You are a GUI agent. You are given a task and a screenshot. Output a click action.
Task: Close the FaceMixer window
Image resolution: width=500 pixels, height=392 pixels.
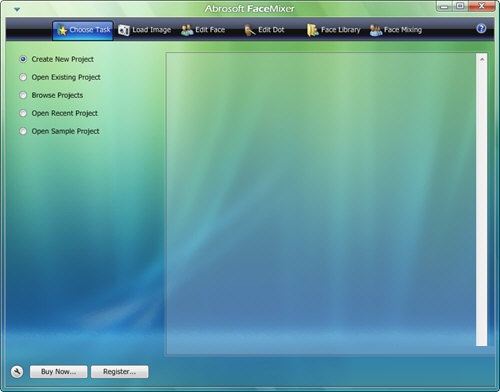click(x=482, y=6)
